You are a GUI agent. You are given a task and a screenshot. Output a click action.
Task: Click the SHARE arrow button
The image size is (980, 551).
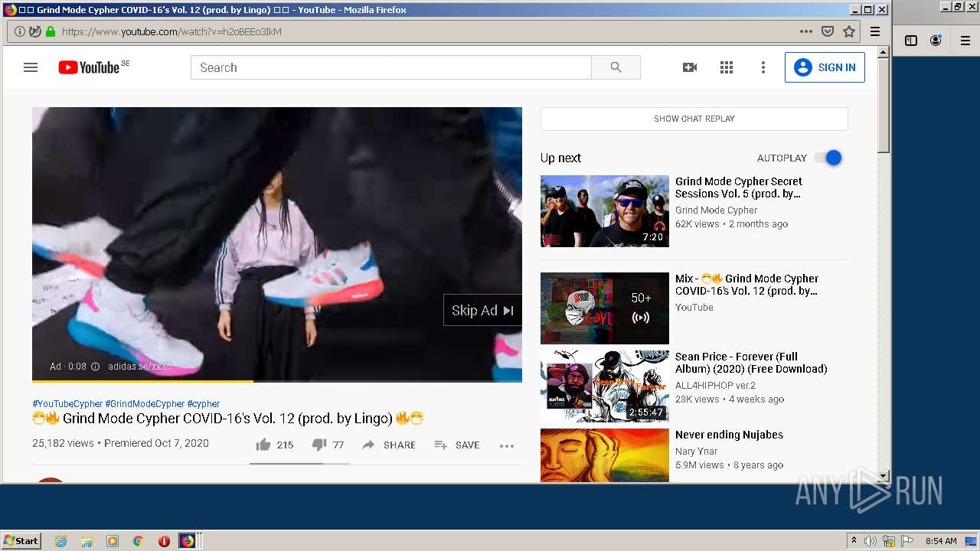[388, 445]
